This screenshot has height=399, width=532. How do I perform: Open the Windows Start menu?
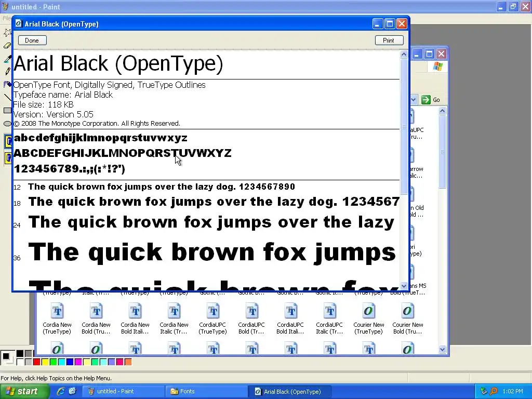(x=24, y=391)
